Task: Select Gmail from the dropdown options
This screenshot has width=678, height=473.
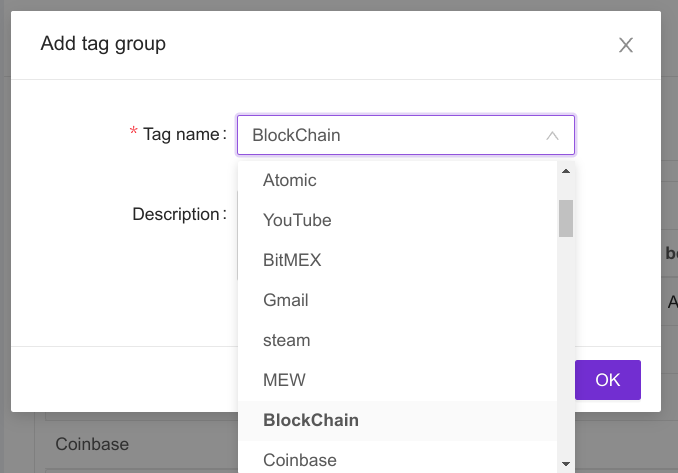Action: point(286,300)
